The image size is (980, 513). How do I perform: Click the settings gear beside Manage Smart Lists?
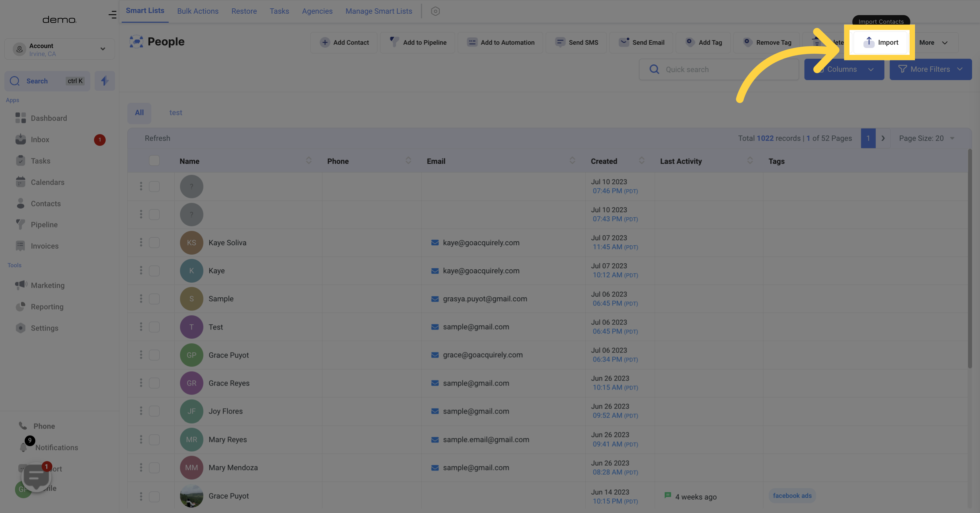click(435, 11)
